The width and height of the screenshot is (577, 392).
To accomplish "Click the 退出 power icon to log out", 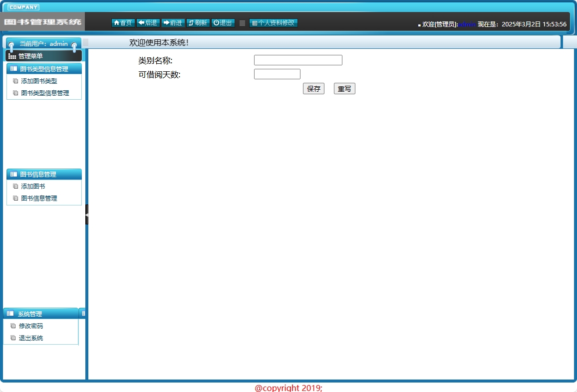I will 216,22.
